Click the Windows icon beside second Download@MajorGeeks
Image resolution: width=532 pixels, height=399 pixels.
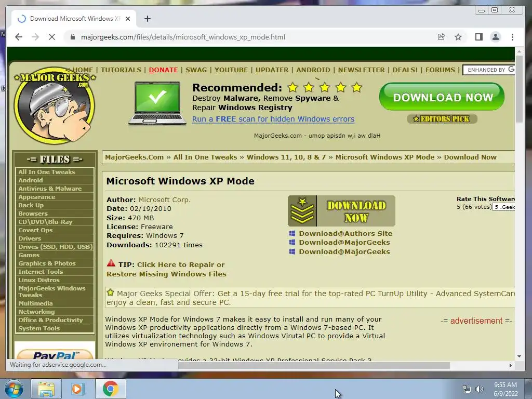tap(292, 251)
